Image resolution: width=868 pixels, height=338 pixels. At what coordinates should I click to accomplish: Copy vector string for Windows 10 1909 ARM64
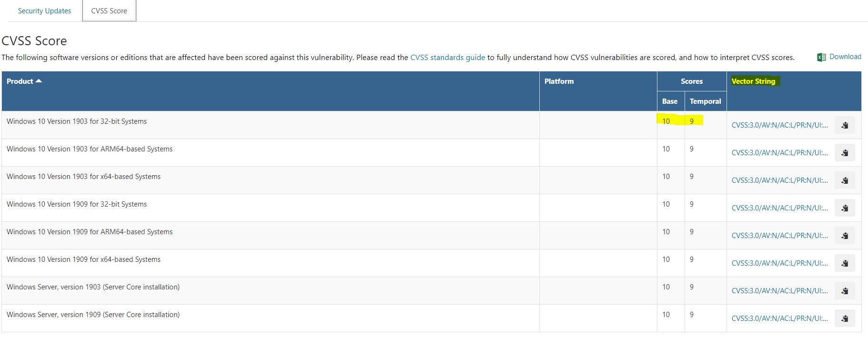(x=844, y=236)
